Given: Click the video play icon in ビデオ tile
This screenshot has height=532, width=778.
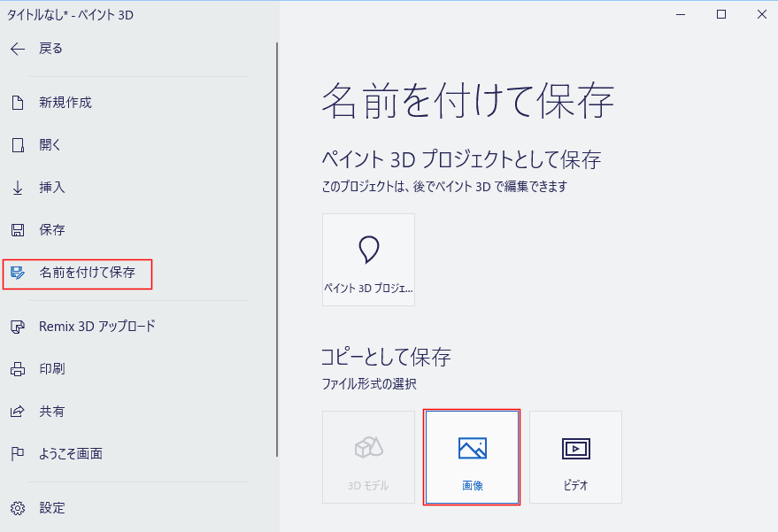Looking at the screenshot, I should (x=576, y=449).
